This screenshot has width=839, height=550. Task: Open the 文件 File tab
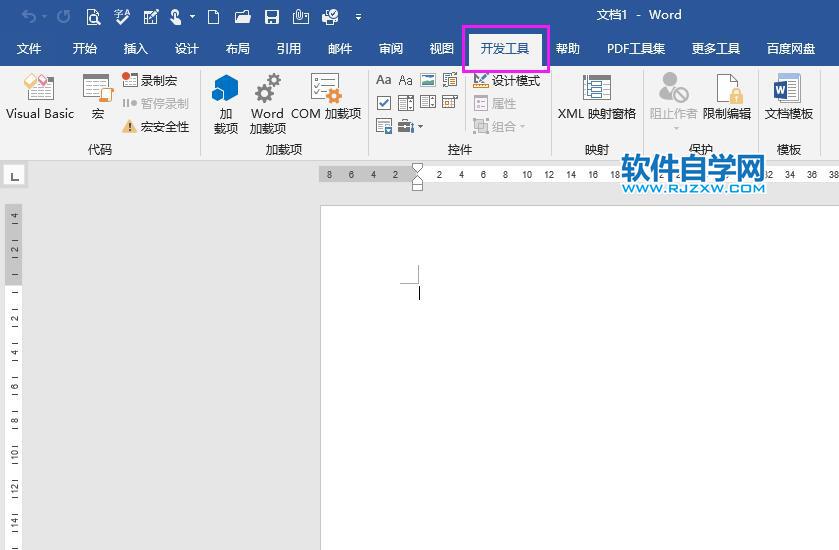[x=29, y=49]
